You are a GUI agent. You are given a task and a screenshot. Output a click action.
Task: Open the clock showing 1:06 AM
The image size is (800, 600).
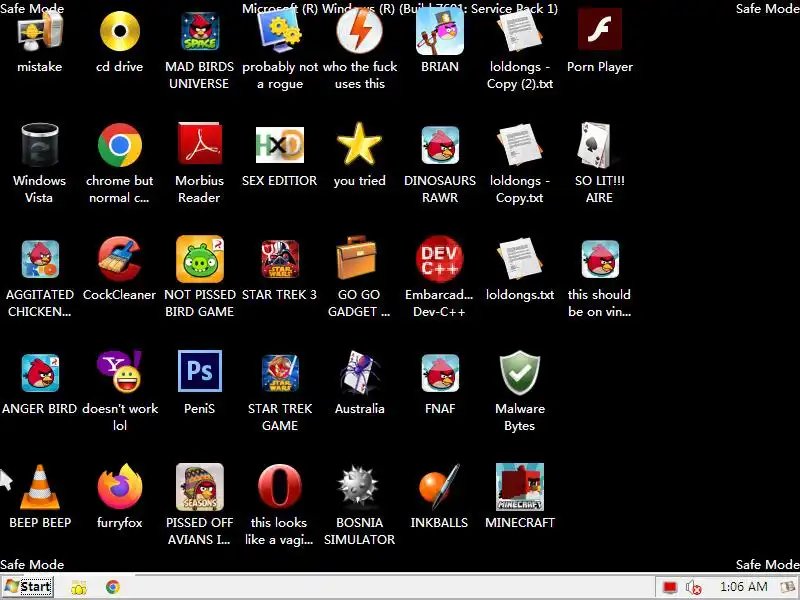[x=743, y=587]
